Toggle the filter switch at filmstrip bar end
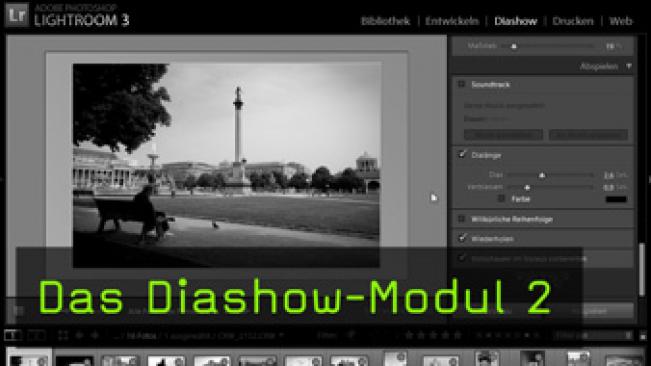 pos(643,336)
